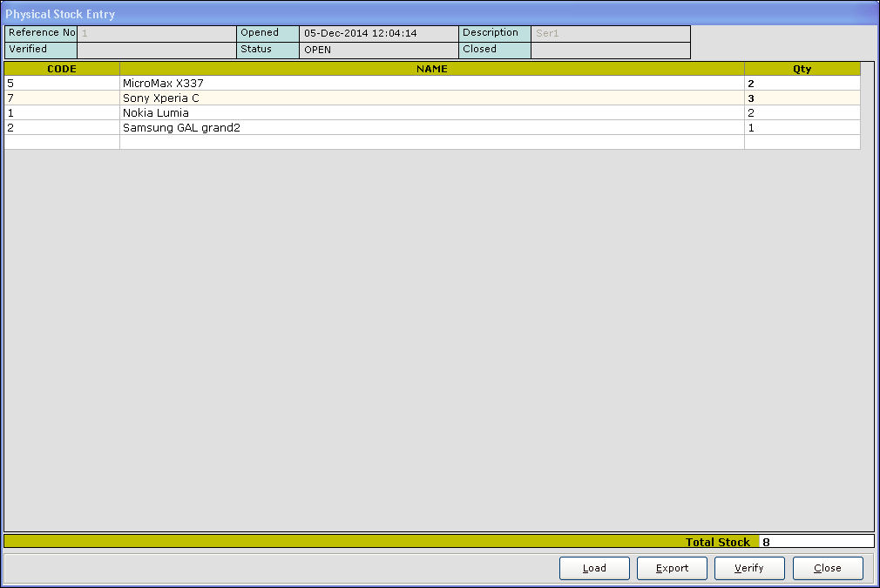Click code cell 2 in Samsung row
Viewport: 880px width, 588px height.
click(x=62, y=127)
